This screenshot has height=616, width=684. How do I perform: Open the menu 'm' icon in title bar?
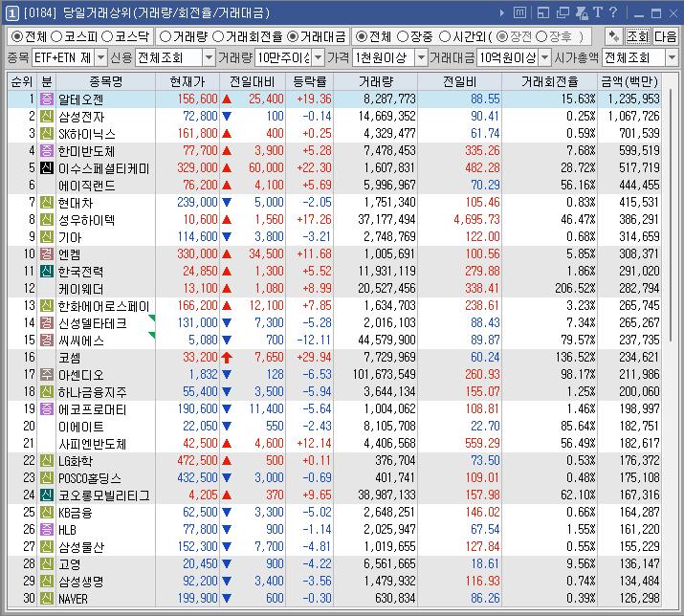519,13
